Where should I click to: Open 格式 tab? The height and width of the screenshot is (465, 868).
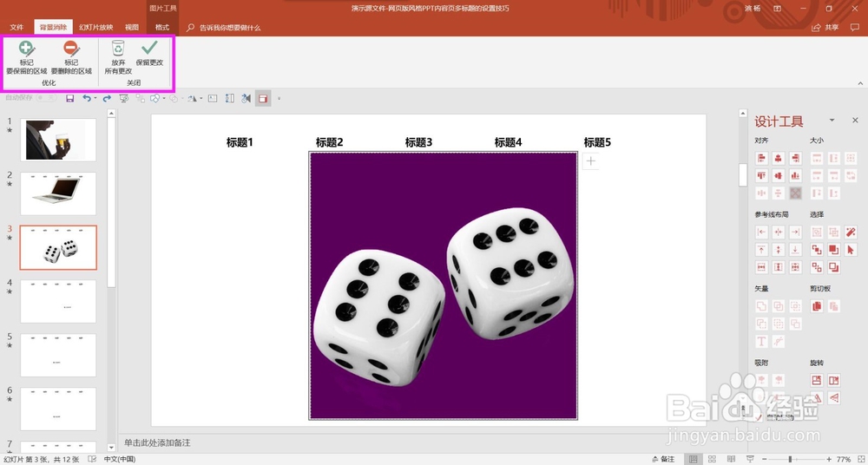[162, 27]
